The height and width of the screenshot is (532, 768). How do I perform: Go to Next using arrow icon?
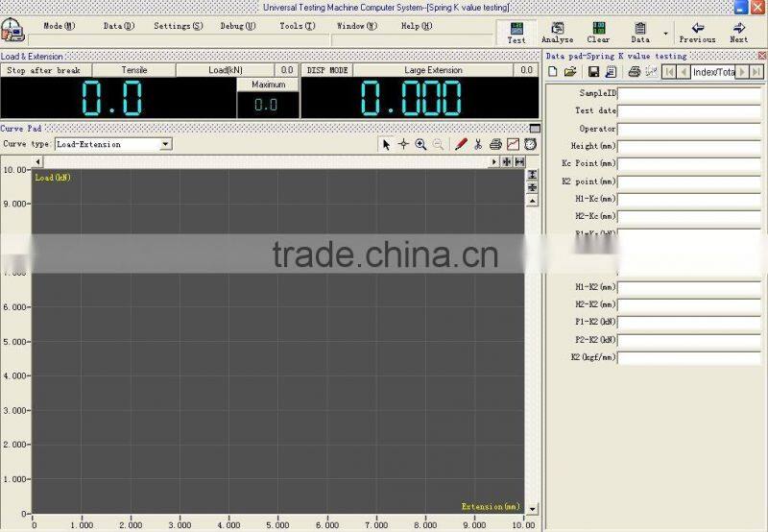738,33
